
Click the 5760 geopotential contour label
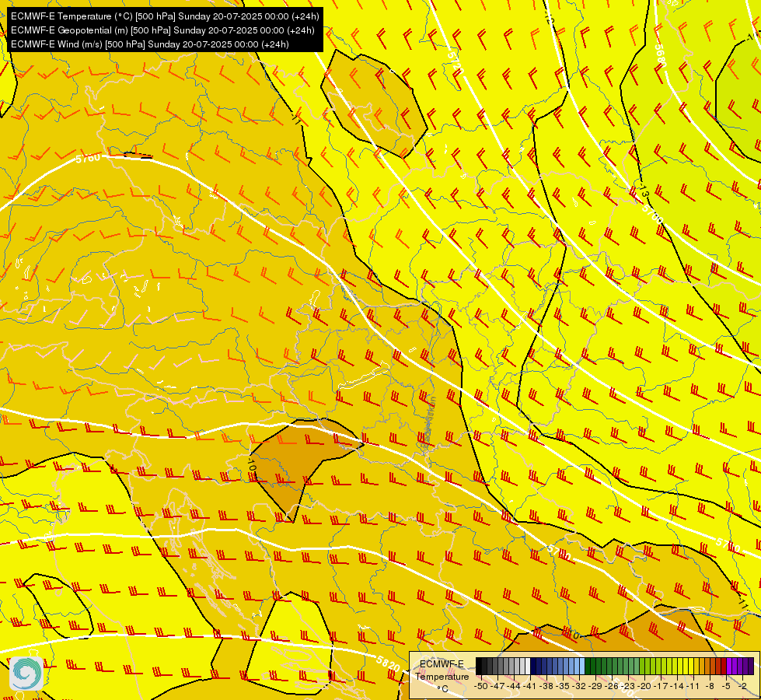88,158
